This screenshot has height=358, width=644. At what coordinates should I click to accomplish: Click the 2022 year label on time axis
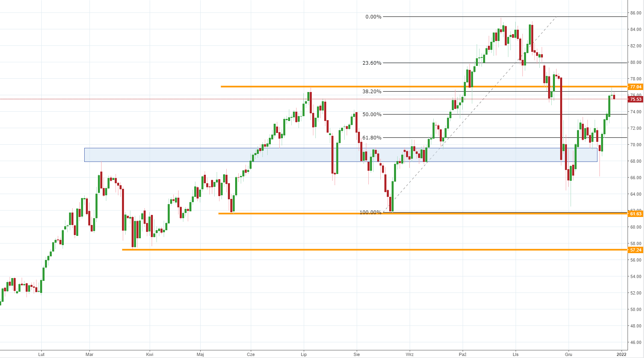622,354
